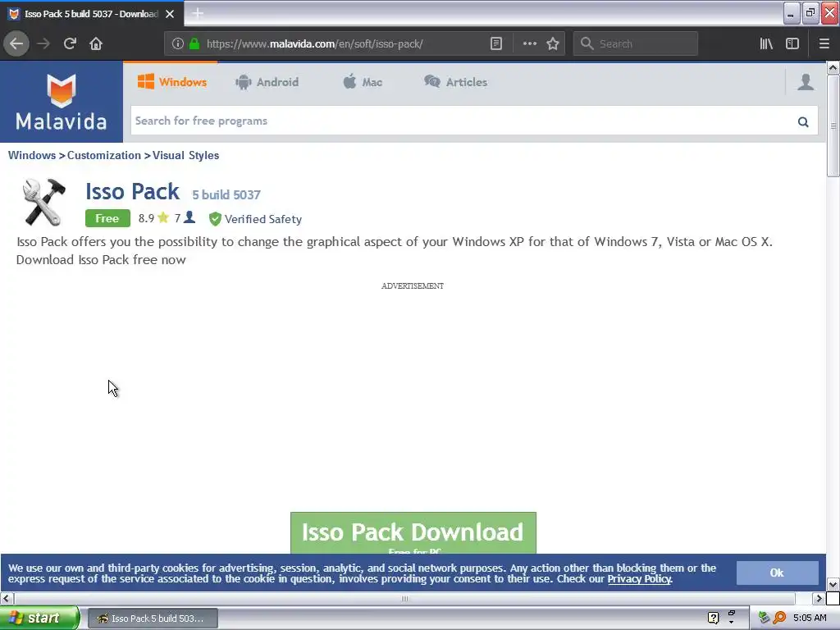
Task: Open page actions three-dot menu
Action: tap(529, 43)
